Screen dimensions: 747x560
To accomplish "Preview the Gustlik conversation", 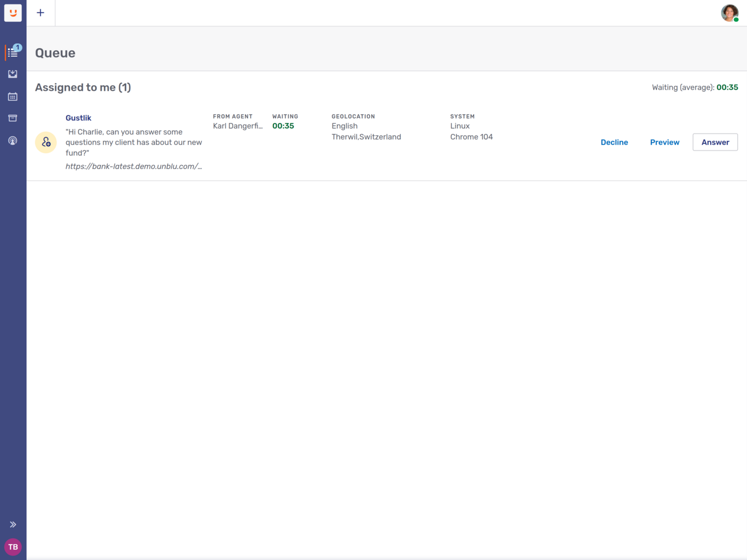I will 664,142.
